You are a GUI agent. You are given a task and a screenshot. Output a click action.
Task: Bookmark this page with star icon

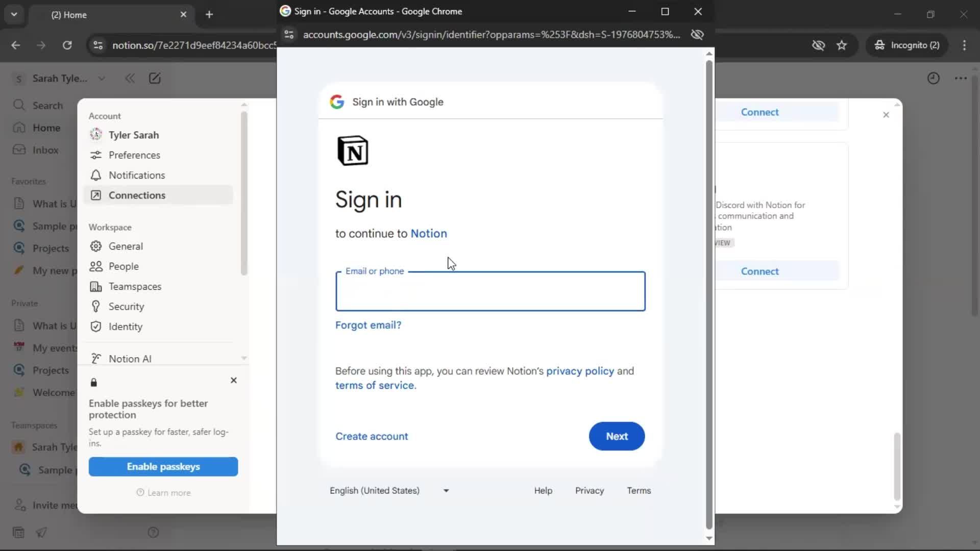point(842,45)
